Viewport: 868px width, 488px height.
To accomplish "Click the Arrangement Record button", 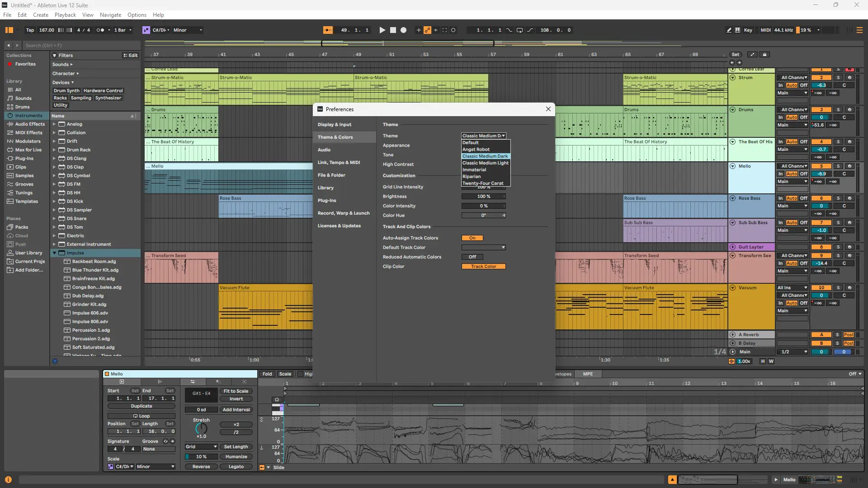I will [404, 30].
